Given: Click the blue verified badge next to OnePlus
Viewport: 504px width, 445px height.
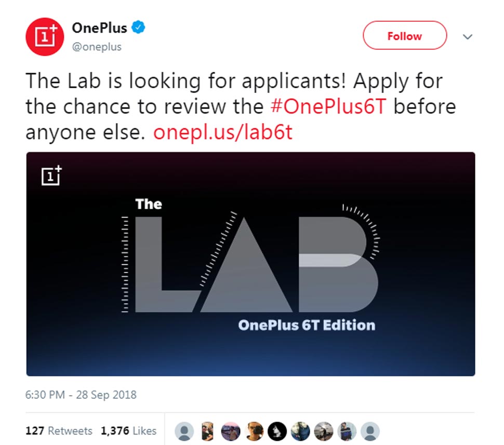Looking at the screenshot, I should tap(136, 28).
